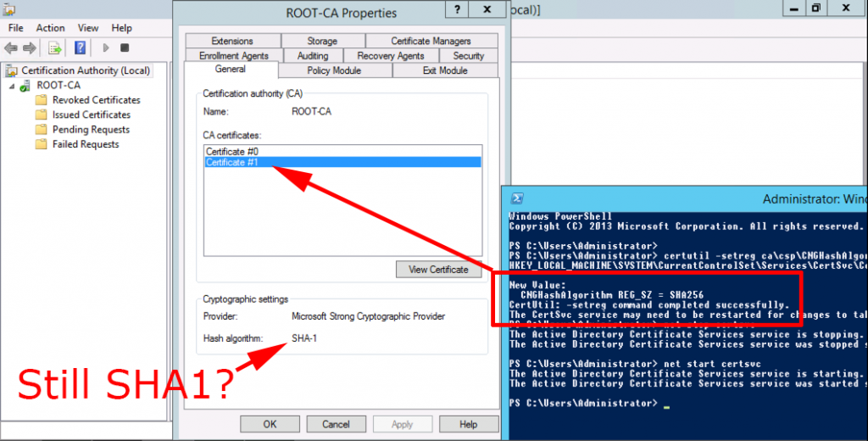Open the View menu
This screenshot has width=868, height=441.
tap(88, 28)
